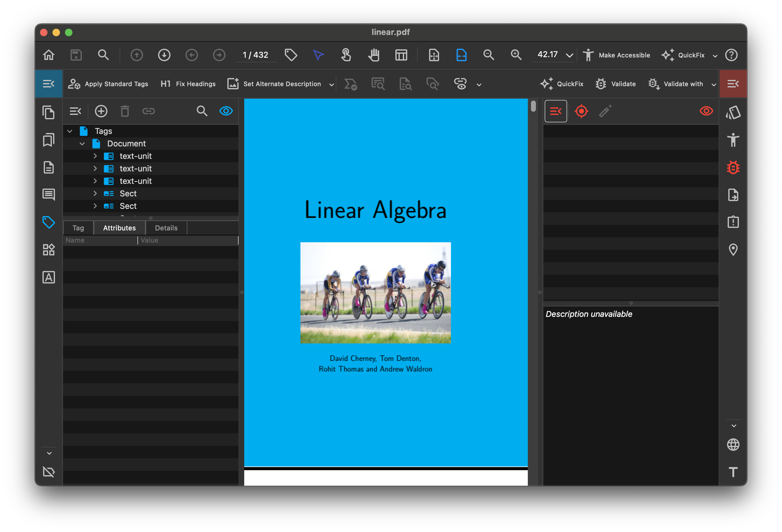Click the Fix Headings button
This screenshot has width=782, height=532.
click(x=188, y=84)
